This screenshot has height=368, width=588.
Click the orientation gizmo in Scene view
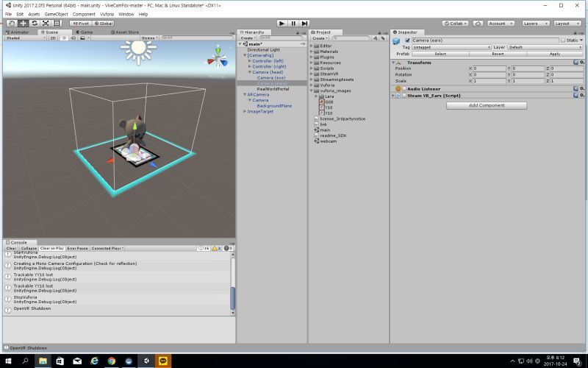point(218,58)
